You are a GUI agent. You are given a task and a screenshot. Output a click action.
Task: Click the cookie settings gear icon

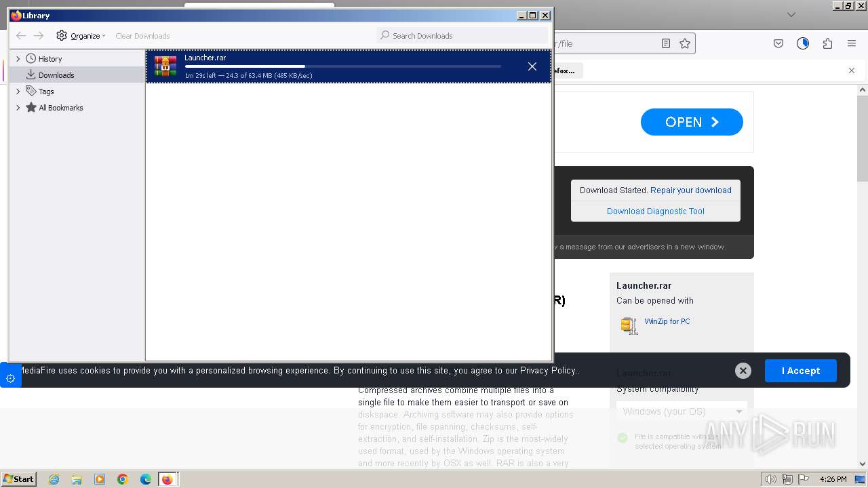click(10, 378)
